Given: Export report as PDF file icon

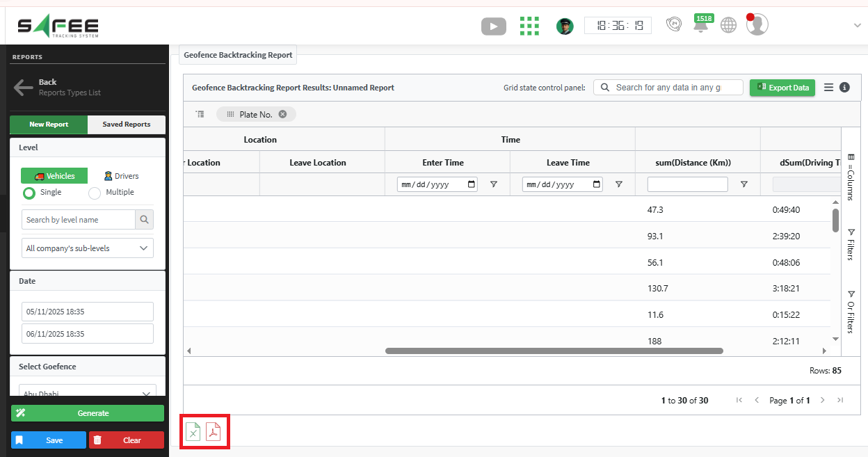Looking at the screenshot, I should (214, 432).
